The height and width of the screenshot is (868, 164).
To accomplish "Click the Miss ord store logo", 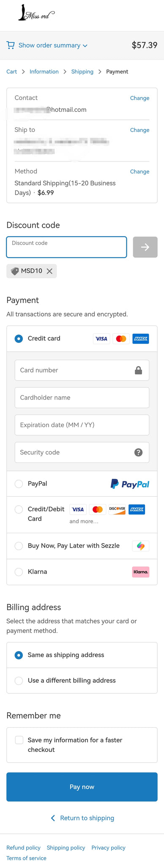I will (x=36, y=13).
